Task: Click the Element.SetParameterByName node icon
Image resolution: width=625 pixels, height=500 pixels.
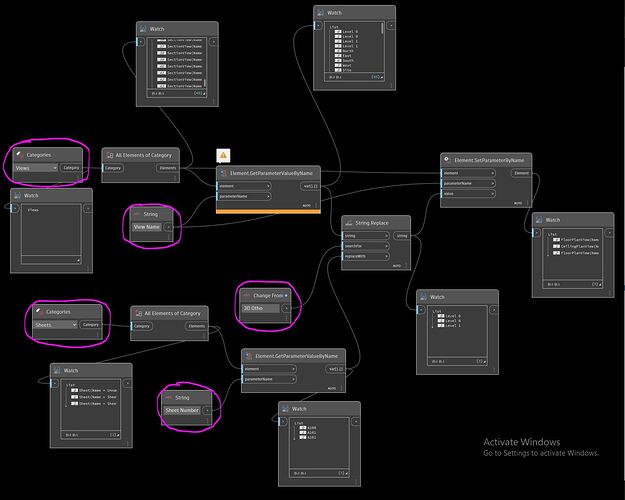Action: (447, 159)
